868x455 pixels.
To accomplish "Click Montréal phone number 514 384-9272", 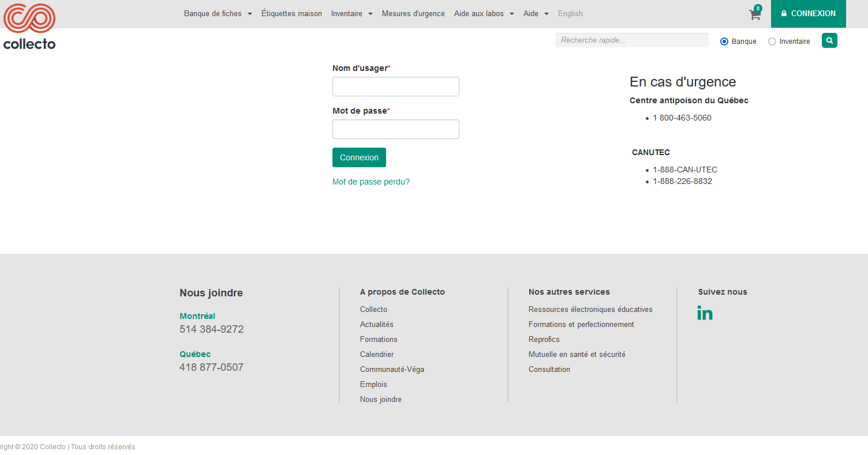I will 212,329.
